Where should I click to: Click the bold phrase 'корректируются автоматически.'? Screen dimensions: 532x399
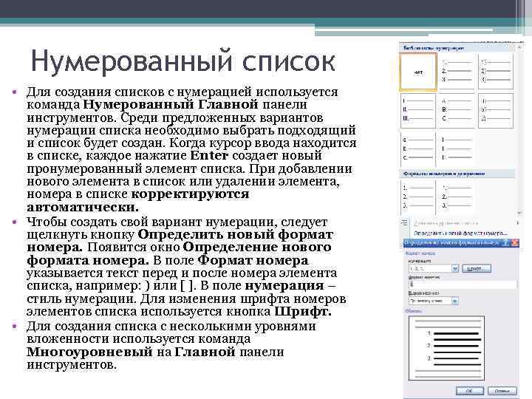[138, 200]
